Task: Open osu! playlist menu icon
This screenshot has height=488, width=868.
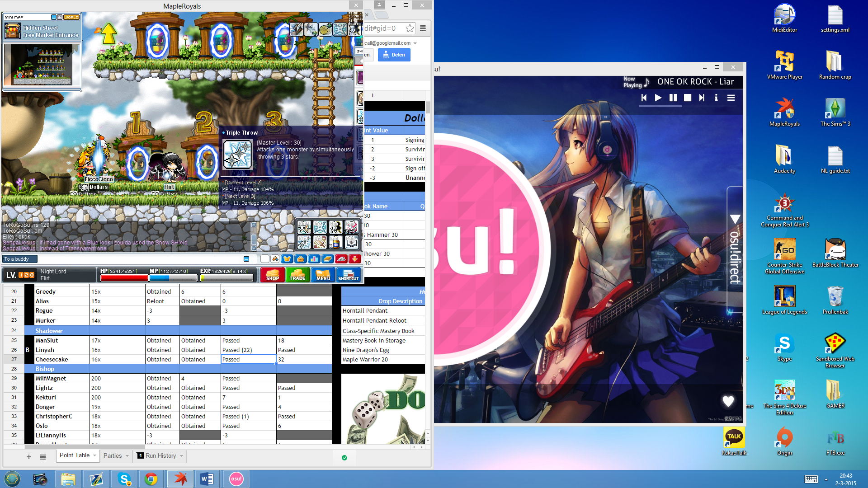Action: coord(731,98)
